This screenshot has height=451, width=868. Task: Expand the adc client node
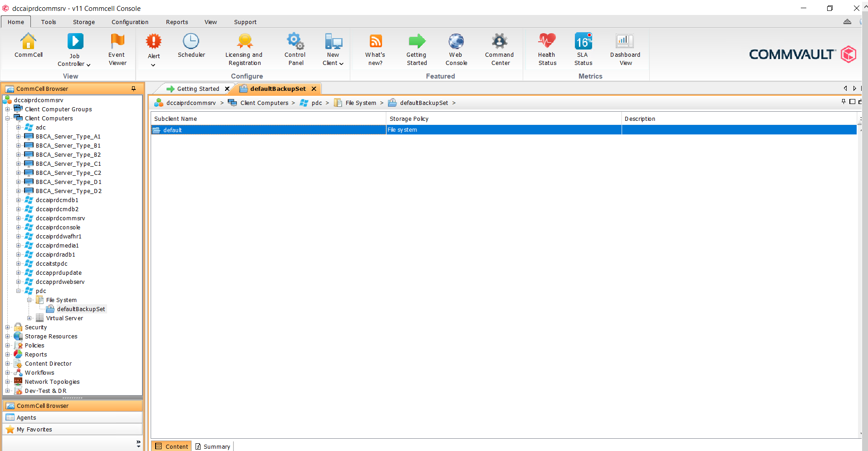pos(19,127)
